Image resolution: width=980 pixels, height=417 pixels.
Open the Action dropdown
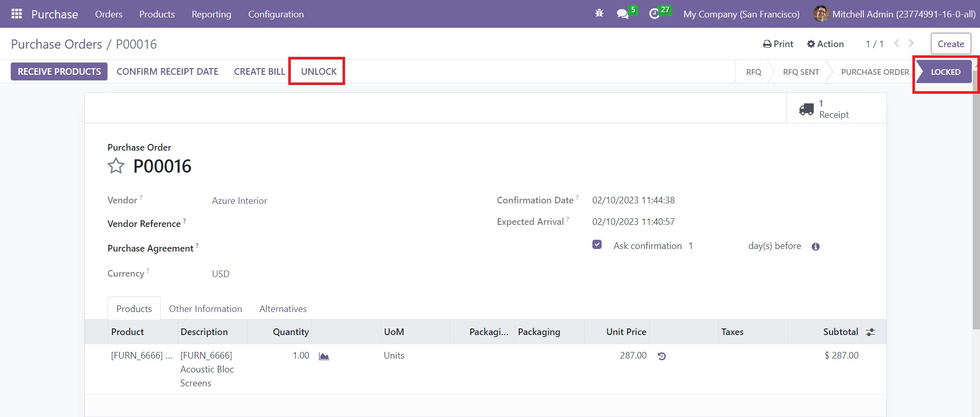click(825, 44)
